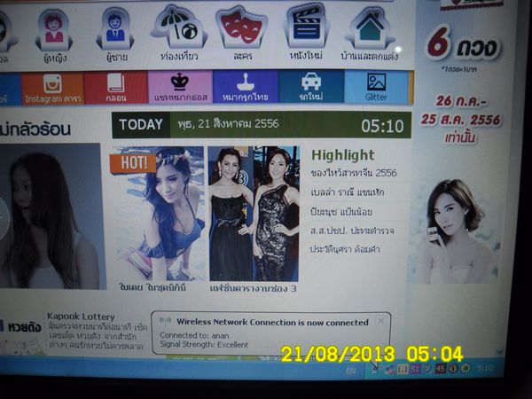The height and width of the screenshot is (399, 532).
Task: Open the กลอน book tile
Action: click(115, 88)
